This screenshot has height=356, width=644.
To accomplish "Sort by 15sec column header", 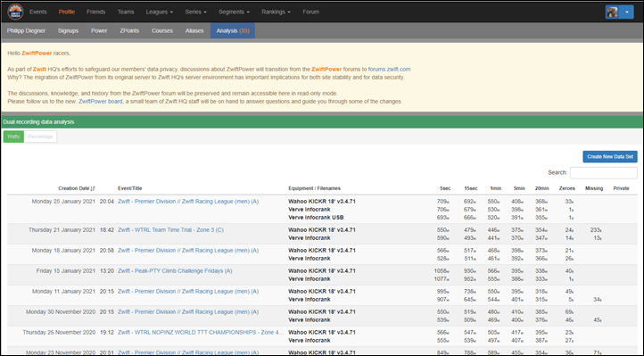I will pyautogui.click(x=471, y=188).
